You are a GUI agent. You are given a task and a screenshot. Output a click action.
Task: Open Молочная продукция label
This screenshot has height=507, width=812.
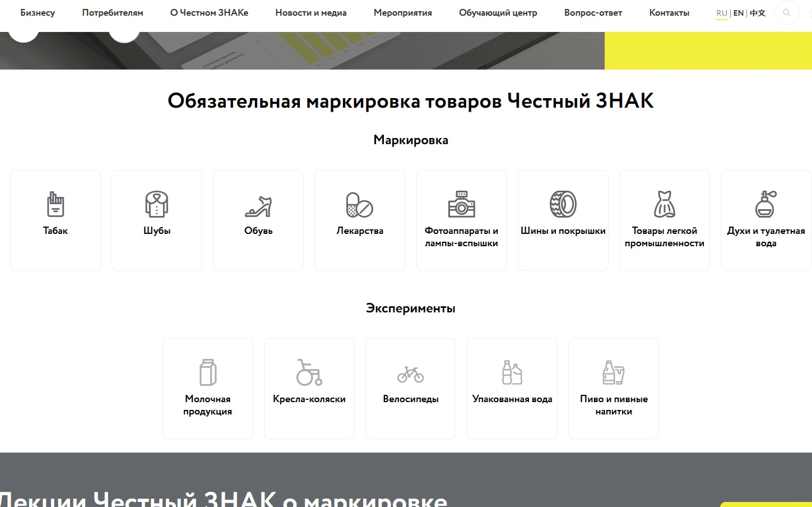(x=208, y=405)
